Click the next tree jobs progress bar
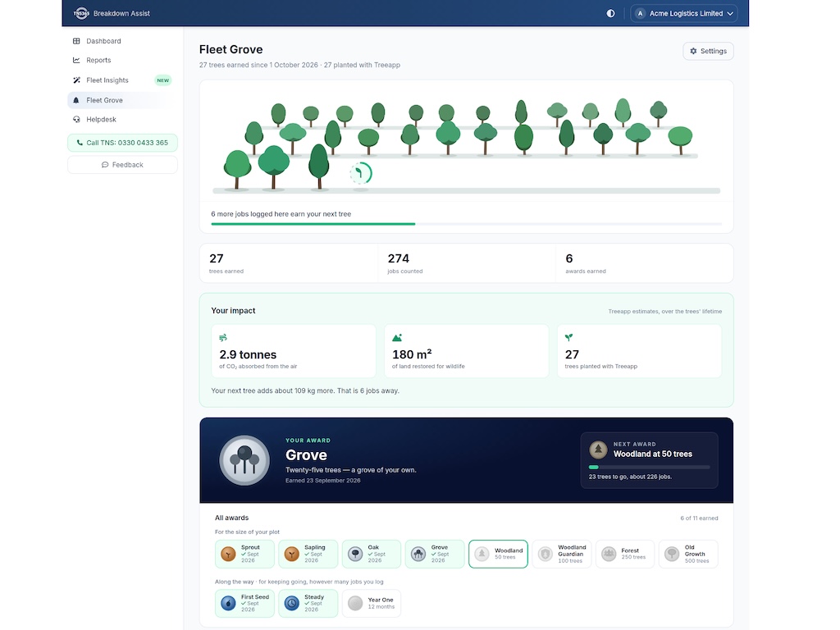840x630 pixels. 466,224
